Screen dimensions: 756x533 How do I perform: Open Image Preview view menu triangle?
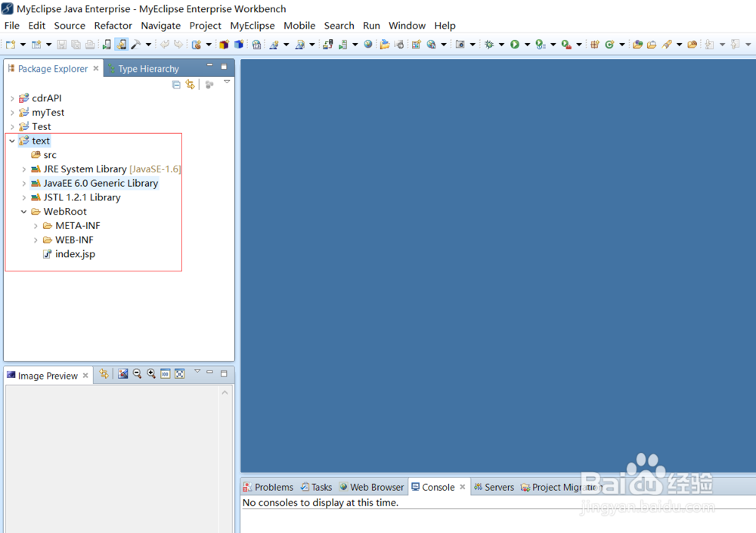[197, 371]
